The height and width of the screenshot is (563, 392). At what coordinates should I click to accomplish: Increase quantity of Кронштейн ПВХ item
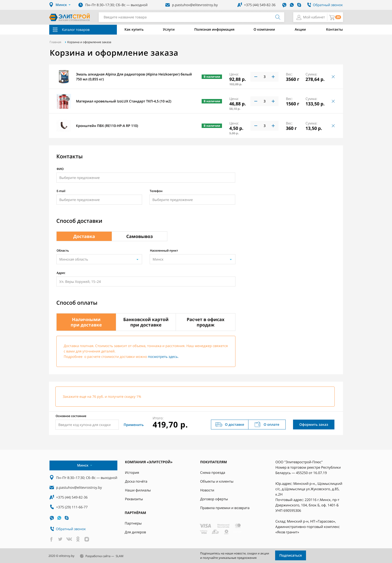pos(273,126)
